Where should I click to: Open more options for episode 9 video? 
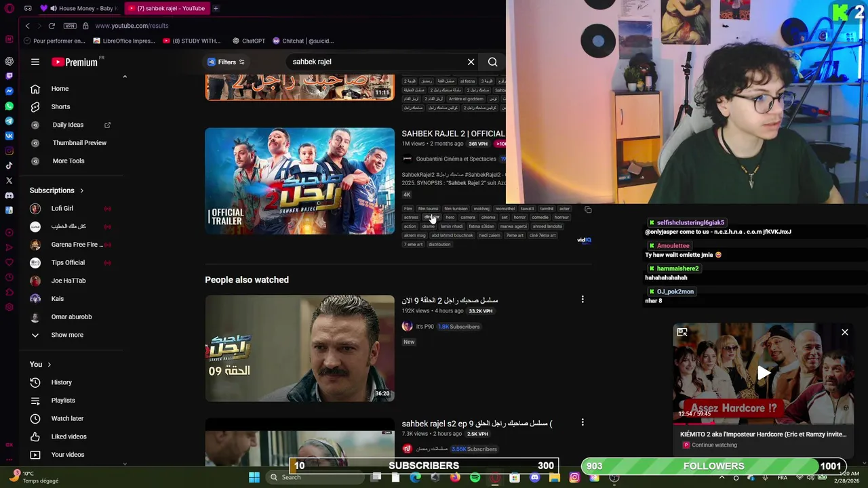[582, 300]
